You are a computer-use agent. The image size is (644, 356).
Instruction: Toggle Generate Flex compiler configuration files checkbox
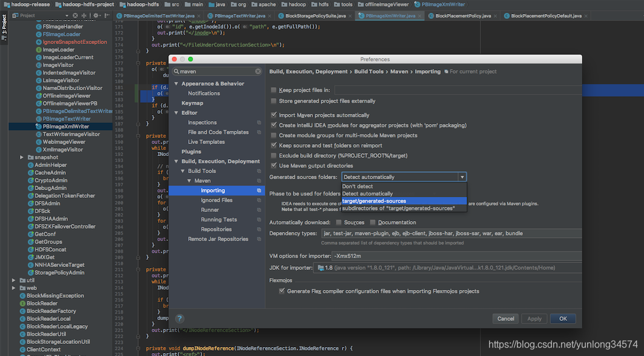click(282, 291)
